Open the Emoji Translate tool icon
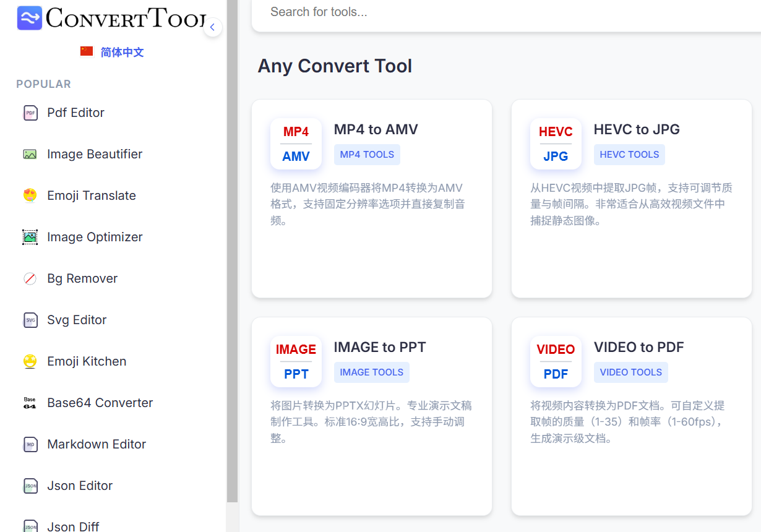Screen dimensions: 761x532 pyautogui.click(x=30, y=195)
